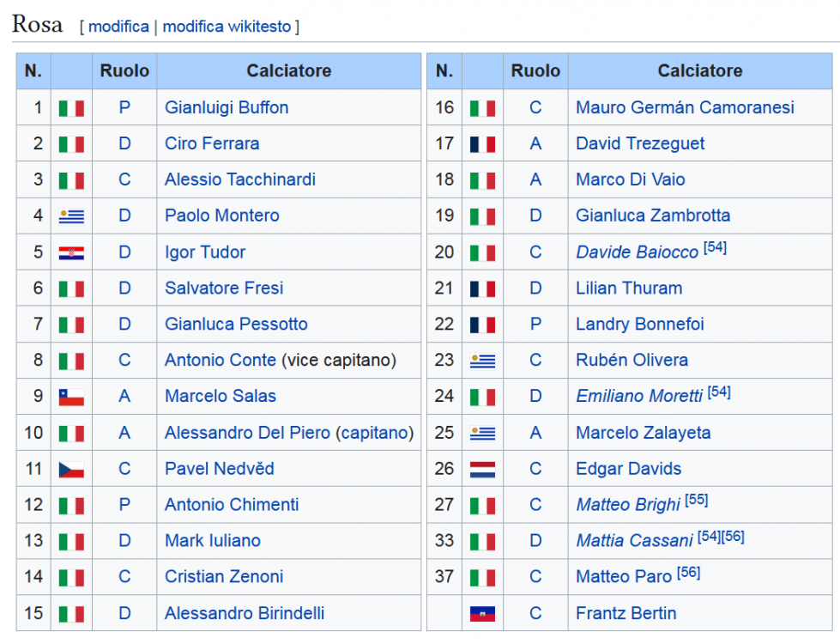
Task: Click footnote 56 next to Matteo Paro
Action: click(688, 572)
